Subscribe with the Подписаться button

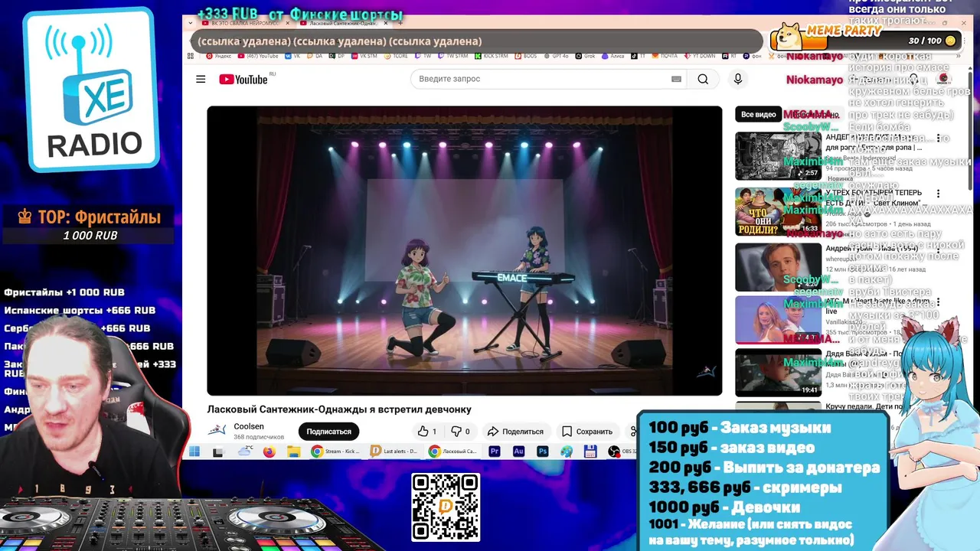[x=328, y=432]
